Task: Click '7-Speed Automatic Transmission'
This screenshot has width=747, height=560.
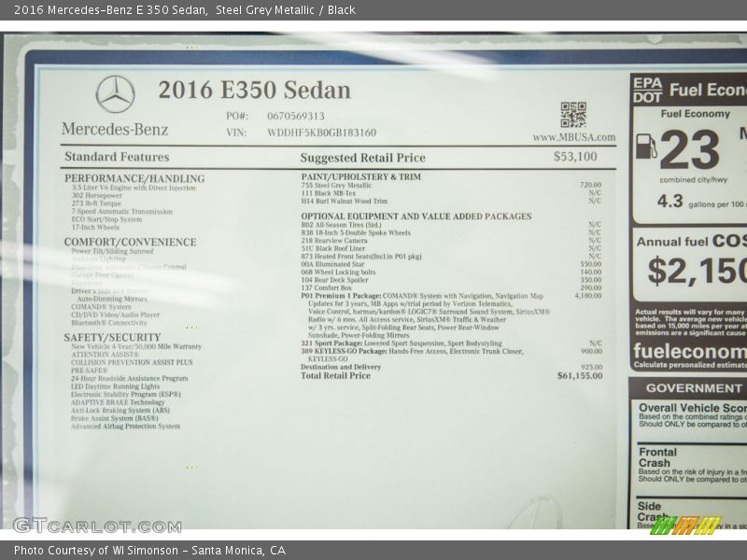Action: click(122, 212)
